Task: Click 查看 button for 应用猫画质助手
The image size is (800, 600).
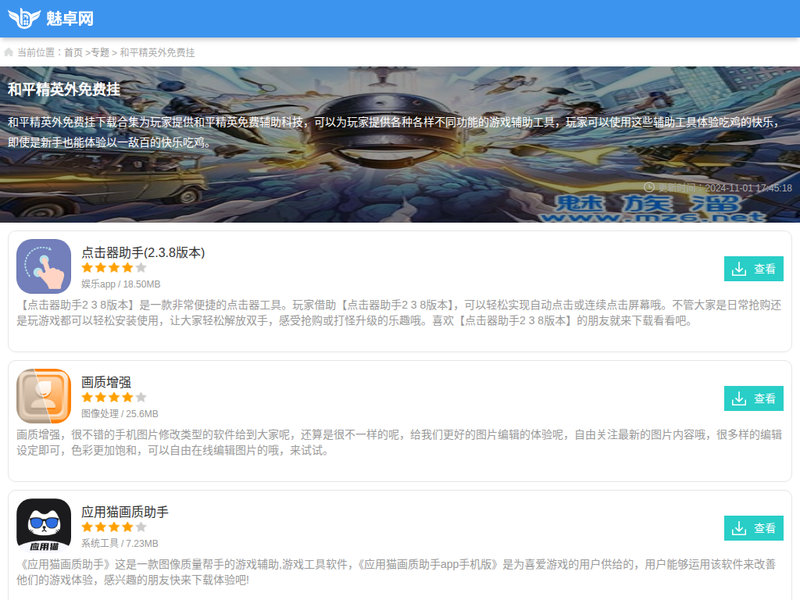Action: (753, 528)
